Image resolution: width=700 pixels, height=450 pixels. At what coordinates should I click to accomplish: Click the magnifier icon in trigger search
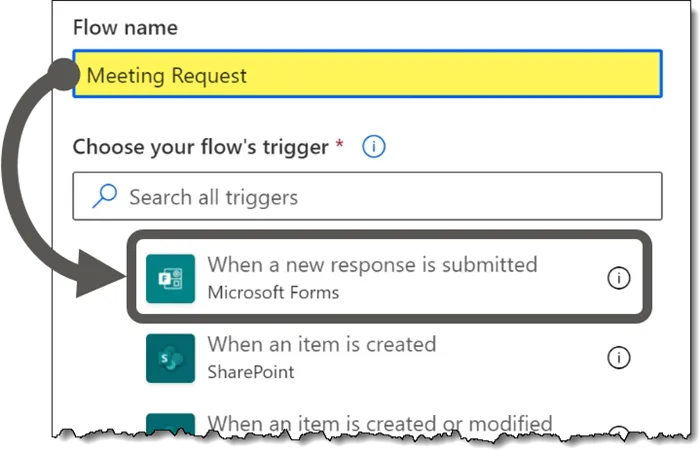pyautogui.click(x=104, y=197)
